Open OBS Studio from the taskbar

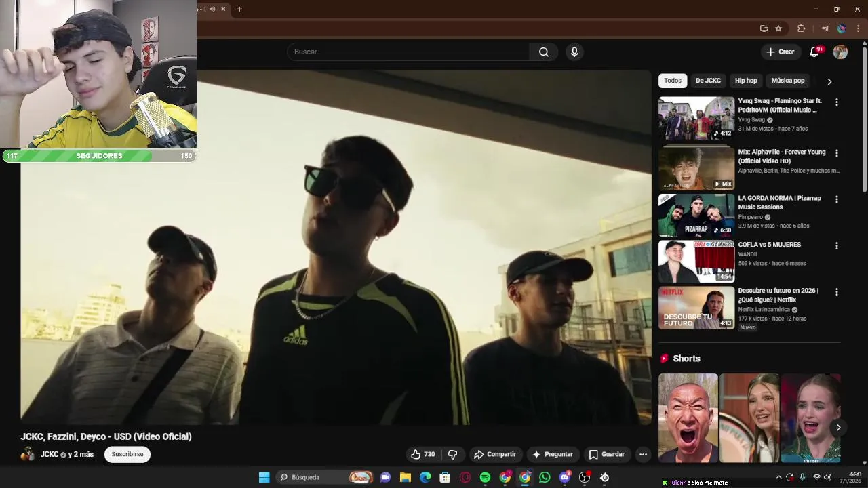point(585,477)
